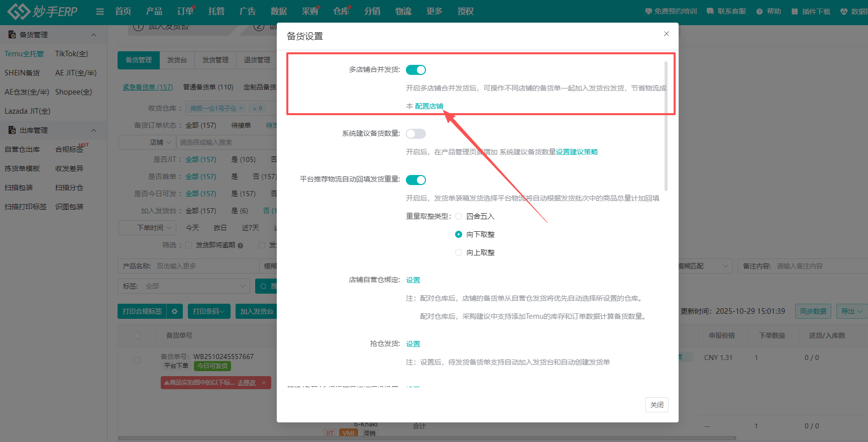Open the 产品 top menu

point(154,11)
